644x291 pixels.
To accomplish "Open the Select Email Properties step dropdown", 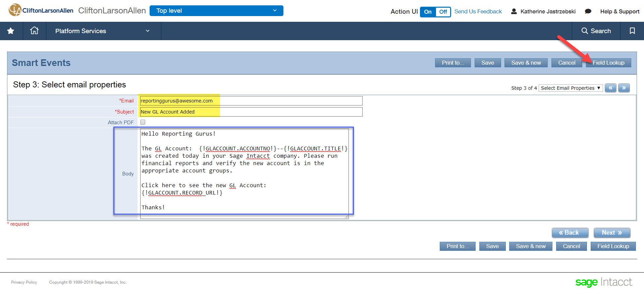I will [570, 88].
